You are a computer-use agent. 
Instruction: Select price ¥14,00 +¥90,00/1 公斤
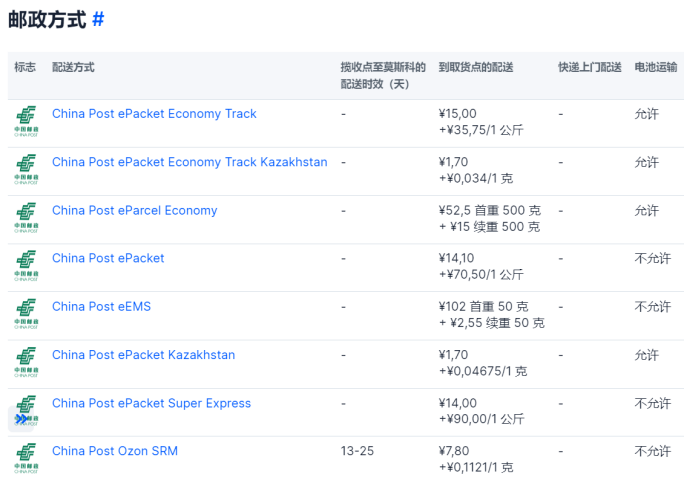[x=481, y=411]
